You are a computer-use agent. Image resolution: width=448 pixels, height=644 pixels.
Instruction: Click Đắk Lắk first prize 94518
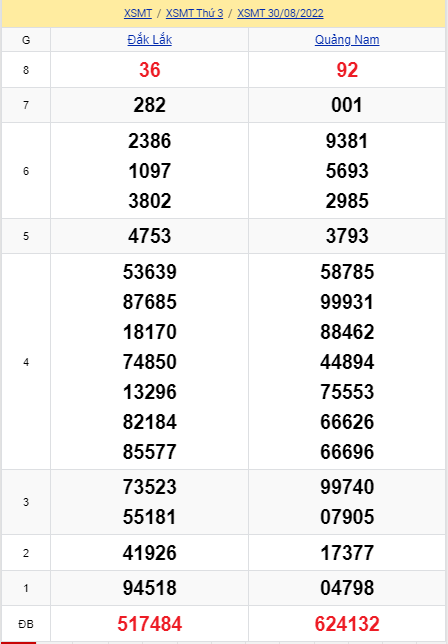[149, 588]
